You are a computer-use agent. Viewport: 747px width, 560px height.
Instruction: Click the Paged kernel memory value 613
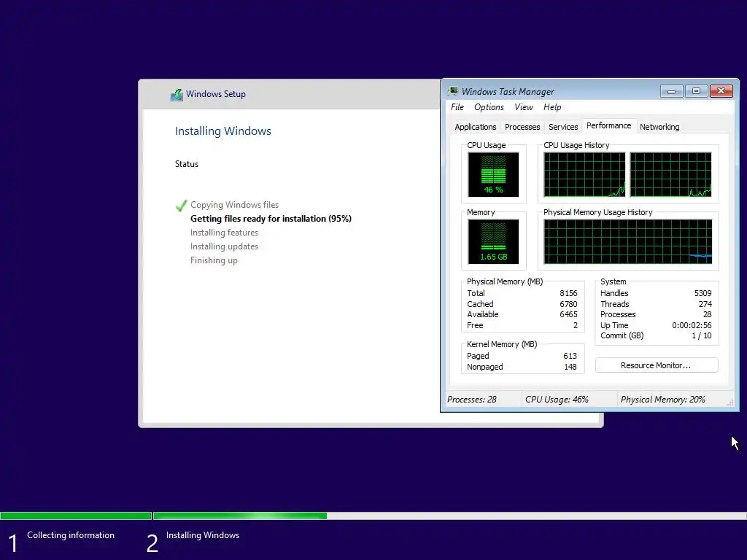(x=570, y=356)
